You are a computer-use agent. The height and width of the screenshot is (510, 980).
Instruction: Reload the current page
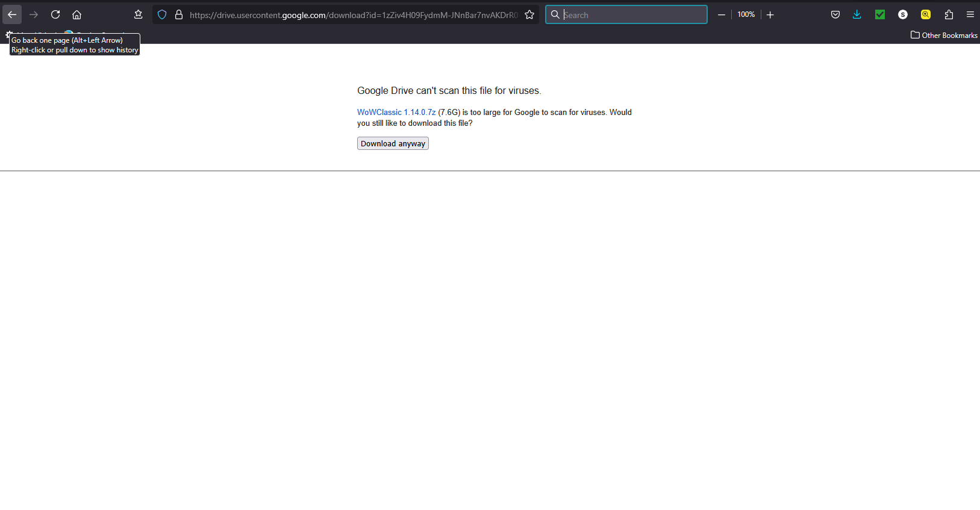(55, 14)
